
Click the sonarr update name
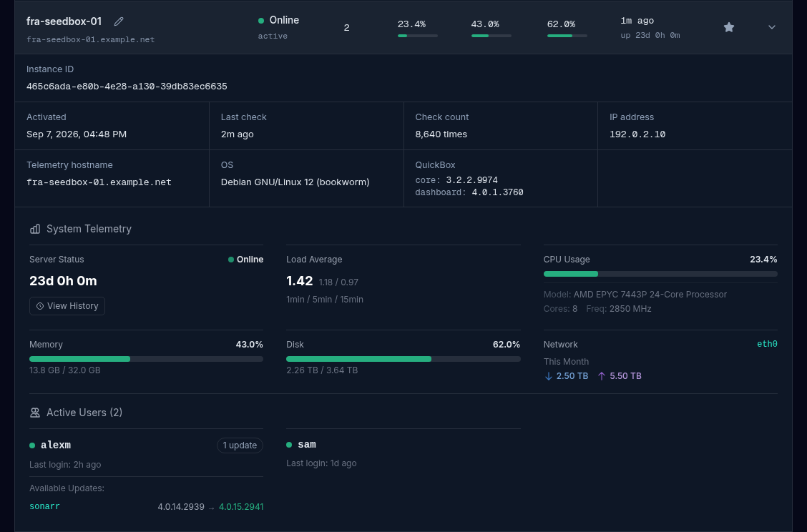tap(45, 506)
